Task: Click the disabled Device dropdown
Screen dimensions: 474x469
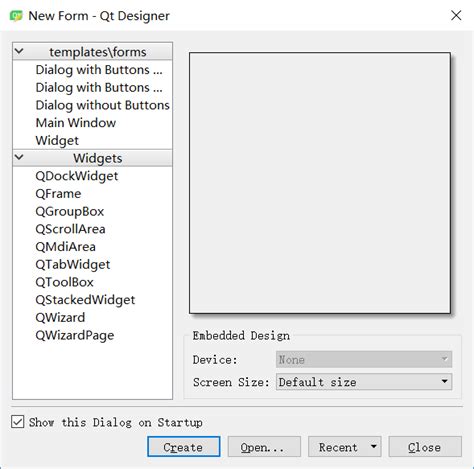Action: pos(364,359)
